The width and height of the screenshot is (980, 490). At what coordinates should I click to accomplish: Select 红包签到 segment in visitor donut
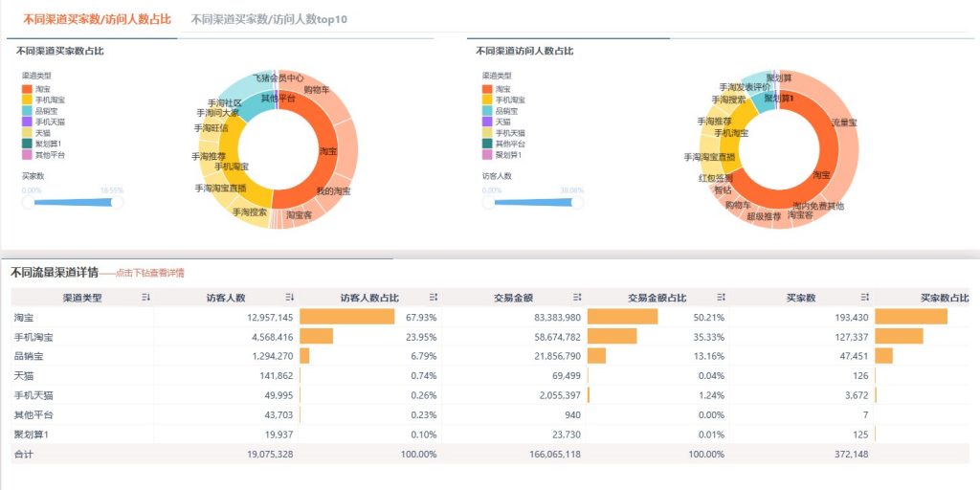coord(715,178)
